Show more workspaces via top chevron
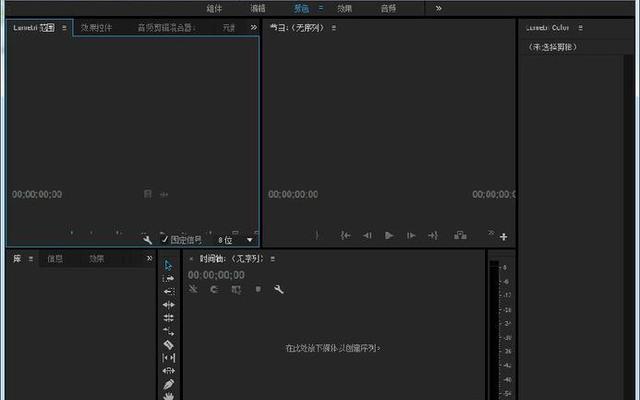This screenshot has height=400, width=640. point(438,8)
